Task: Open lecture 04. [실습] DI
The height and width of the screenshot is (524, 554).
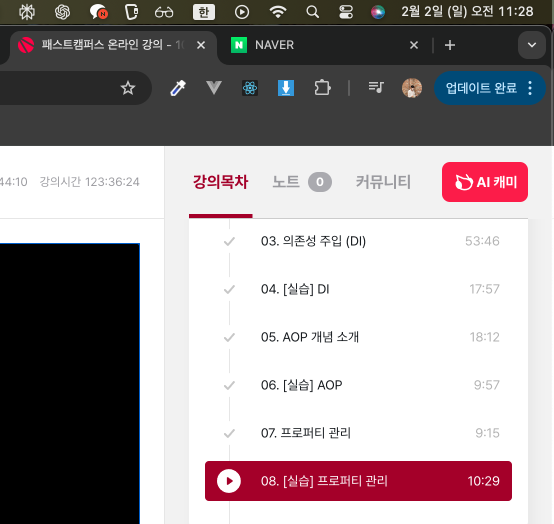Action: (358, 289)
